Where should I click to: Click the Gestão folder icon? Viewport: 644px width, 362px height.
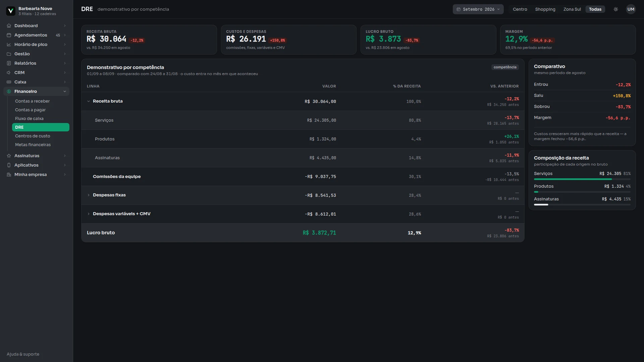click(x=9, y=54)
